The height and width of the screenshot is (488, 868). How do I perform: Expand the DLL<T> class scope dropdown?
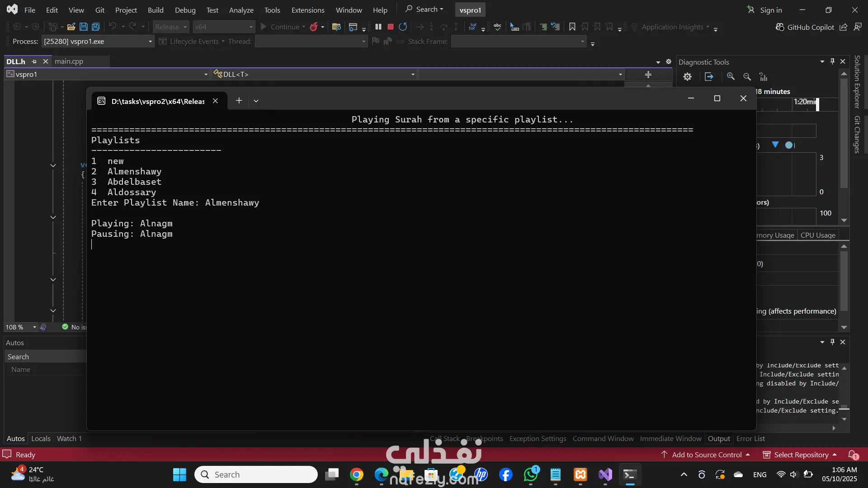[x=413, y=75]
